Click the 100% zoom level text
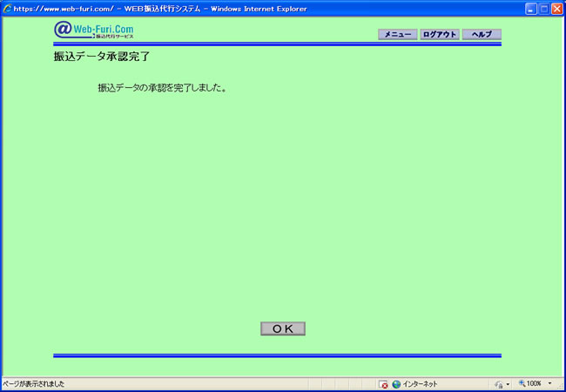 [x=534, y=384]
